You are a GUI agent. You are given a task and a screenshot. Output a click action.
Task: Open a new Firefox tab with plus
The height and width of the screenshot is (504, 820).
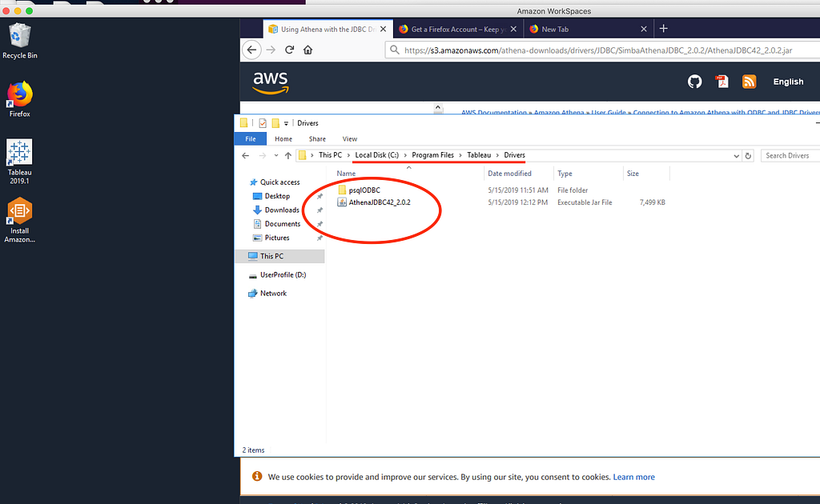[x=664, y=29]
